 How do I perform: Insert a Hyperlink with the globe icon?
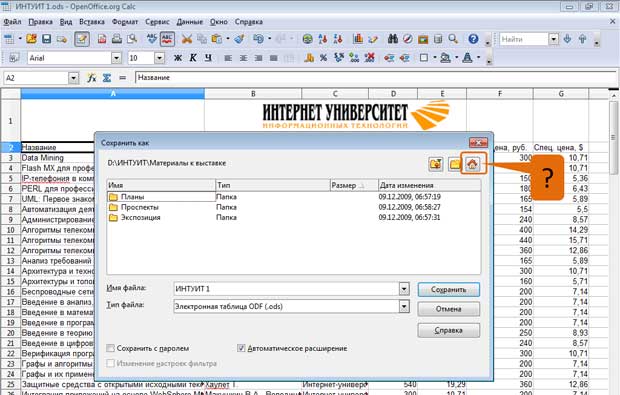(307, 39)
